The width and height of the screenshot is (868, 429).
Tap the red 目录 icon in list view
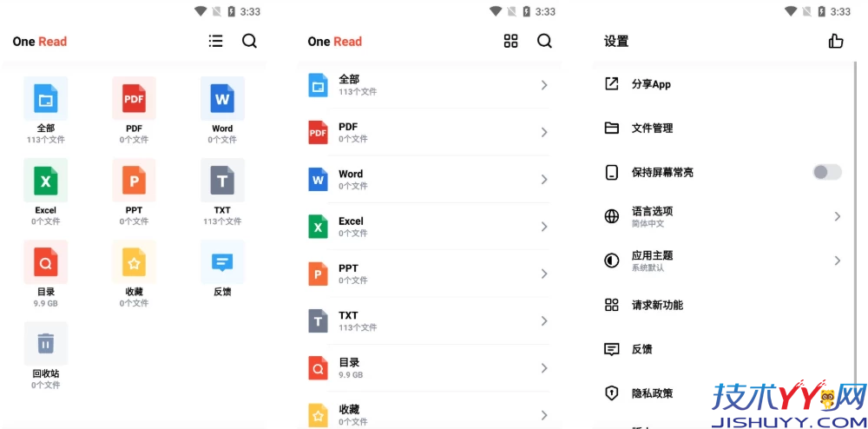pos(318,368)
